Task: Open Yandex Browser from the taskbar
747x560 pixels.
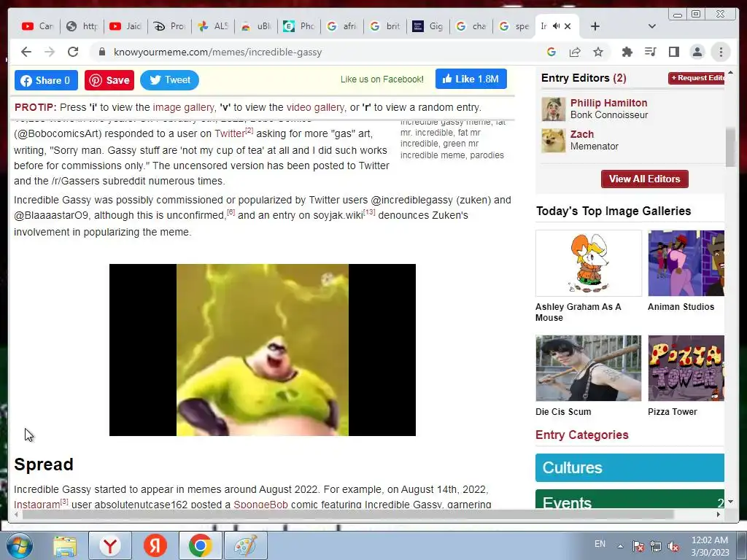Action: pos(110,545)
